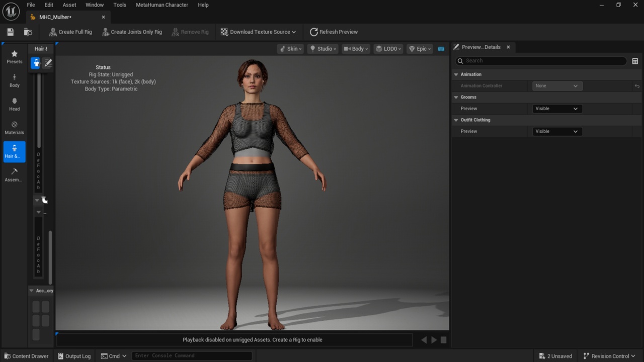Open Download Texture Source dropdown
The height and width of the screenshot is (362, 644).
click(258, 32)
